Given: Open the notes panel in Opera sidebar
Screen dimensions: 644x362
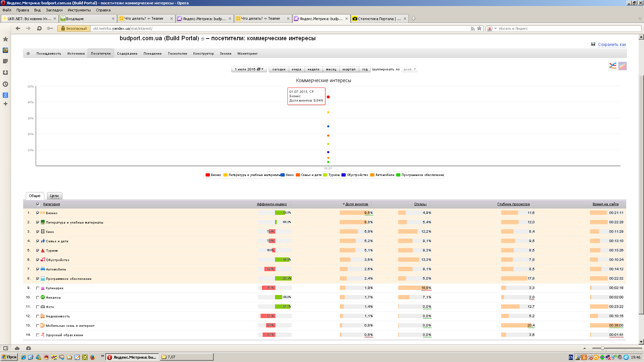Looking at the screenshot, I should (5, 61).
